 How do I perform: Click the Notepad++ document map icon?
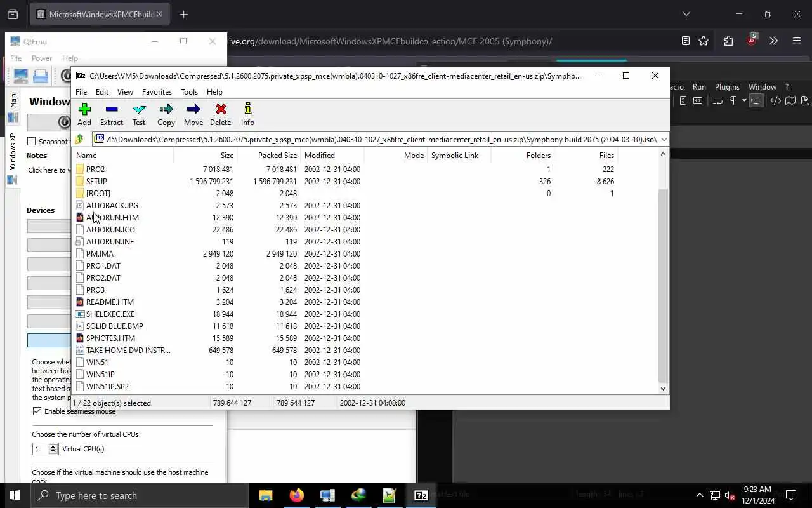point(790,100)
